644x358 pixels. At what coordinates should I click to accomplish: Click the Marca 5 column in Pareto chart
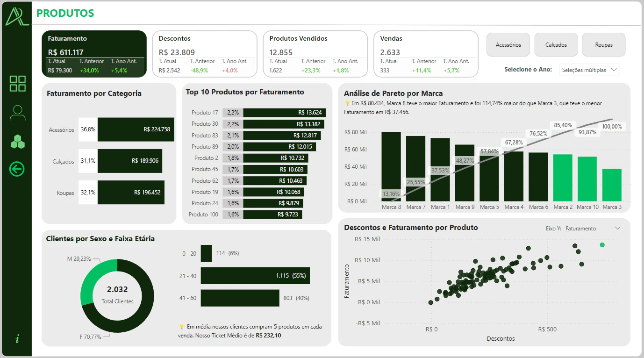click(489, 176)
